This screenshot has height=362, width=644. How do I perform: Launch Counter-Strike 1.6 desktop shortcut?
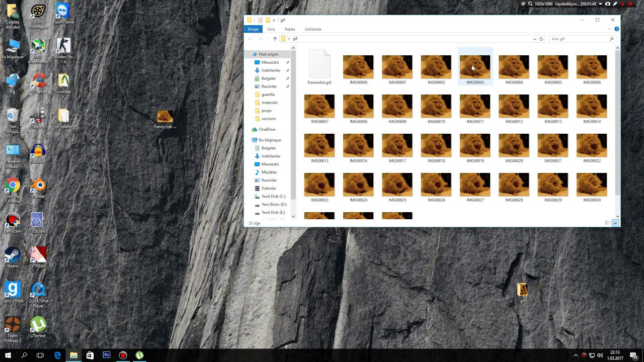tap(63, 51)
